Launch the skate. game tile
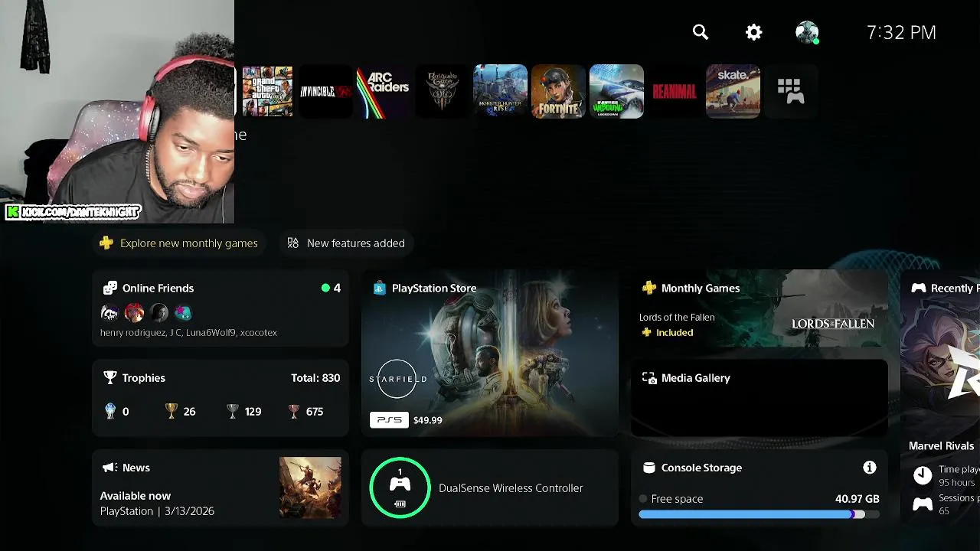This screenshot has height=551, width=980. tap(733, 91)
